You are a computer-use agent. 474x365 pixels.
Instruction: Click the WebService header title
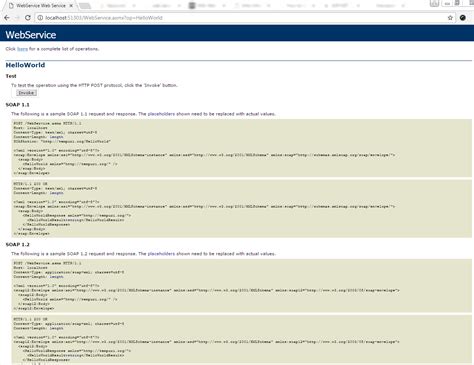pos(31,35)
